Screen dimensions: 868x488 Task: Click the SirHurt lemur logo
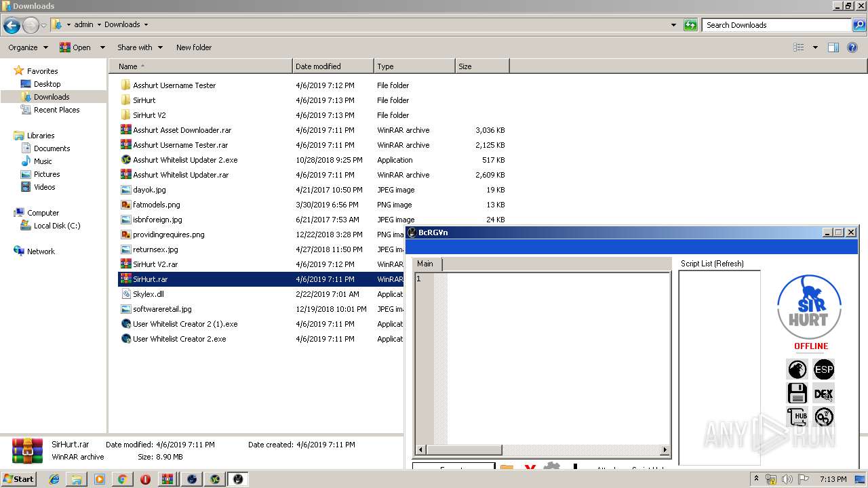click(809, 307)
